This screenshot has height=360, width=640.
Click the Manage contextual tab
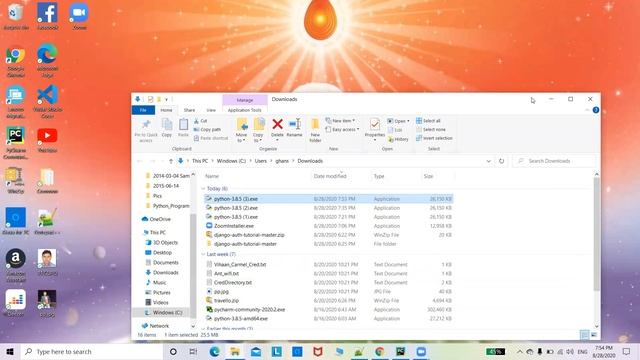(x=245, y=100)
